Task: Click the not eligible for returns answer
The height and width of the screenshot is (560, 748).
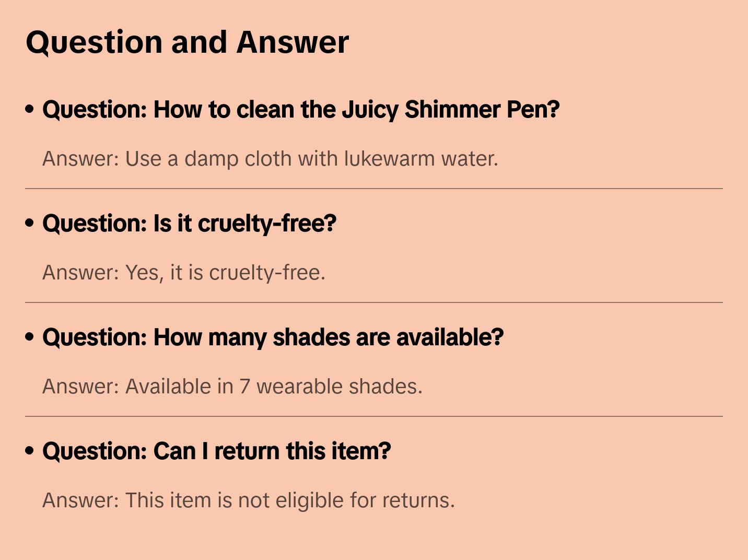Action: point(249,500)
